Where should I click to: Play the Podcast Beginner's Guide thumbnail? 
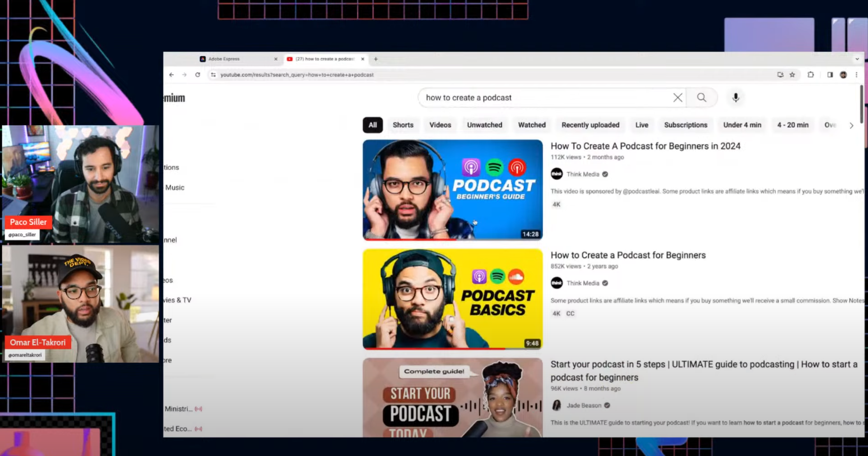pyautogui.click(x=453, y=190)
